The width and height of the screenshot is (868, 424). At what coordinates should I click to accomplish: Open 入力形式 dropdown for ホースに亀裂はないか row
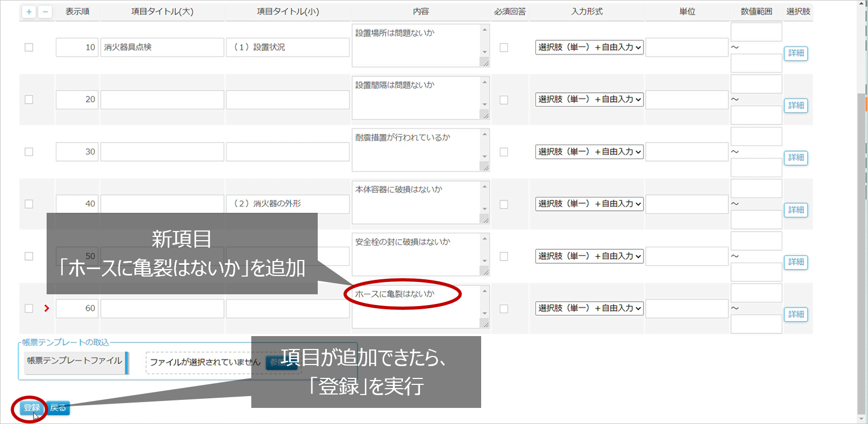coord(589,309)
